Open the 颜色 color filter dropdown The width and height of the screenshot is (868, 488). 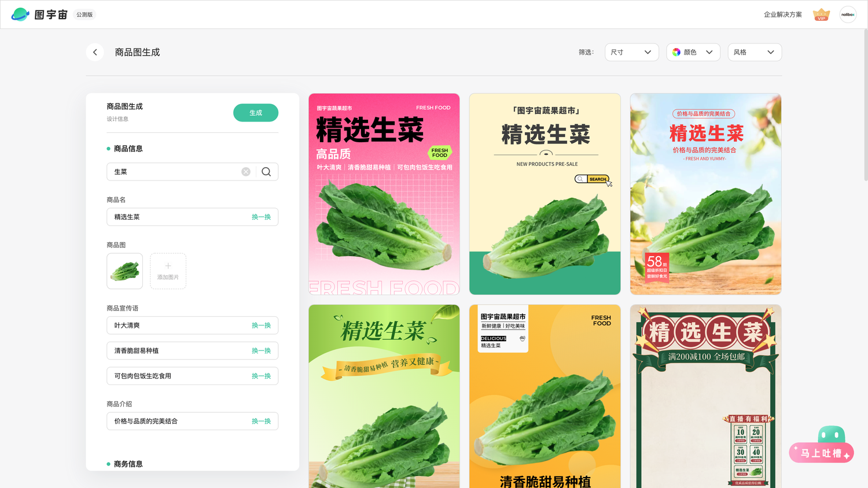point(693,52)
